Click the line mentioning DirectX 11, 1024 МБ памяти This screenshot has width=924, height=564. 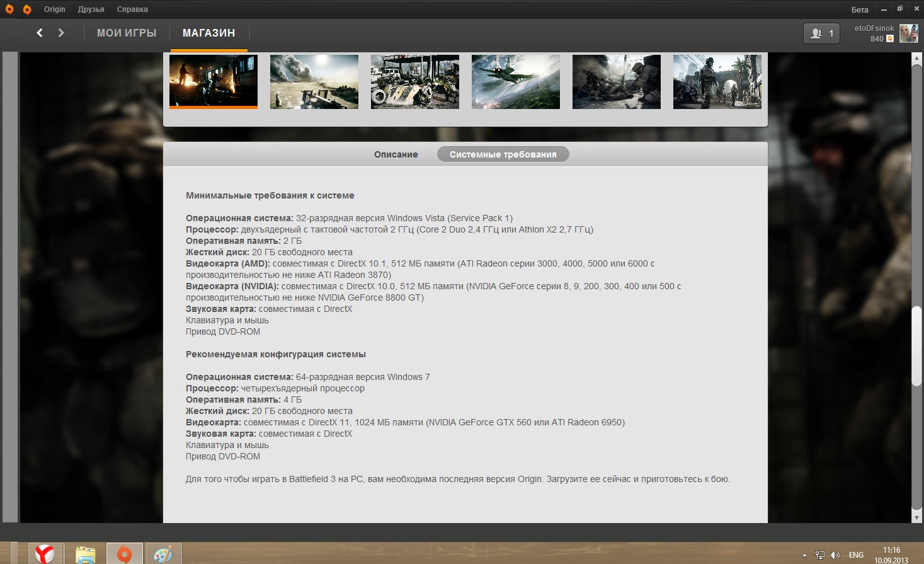[x=406, y=422]
